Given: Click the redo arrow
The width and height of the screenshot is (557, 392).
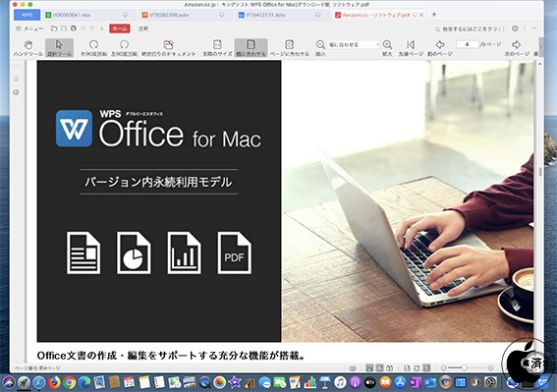Looking at the screenshot, I should coord(92,28).
